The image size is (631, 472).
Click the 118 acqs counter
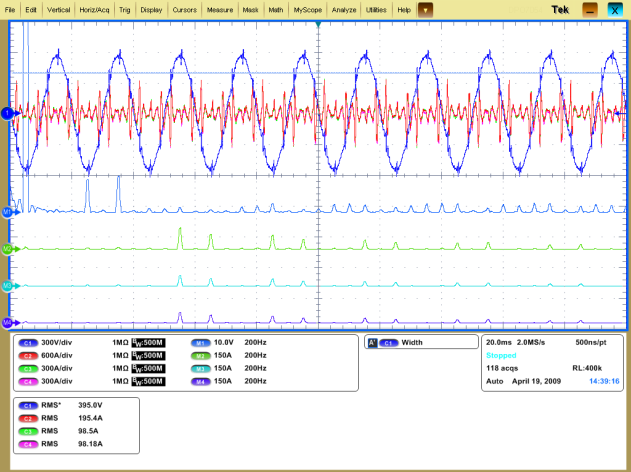click(x=502, y=368)
